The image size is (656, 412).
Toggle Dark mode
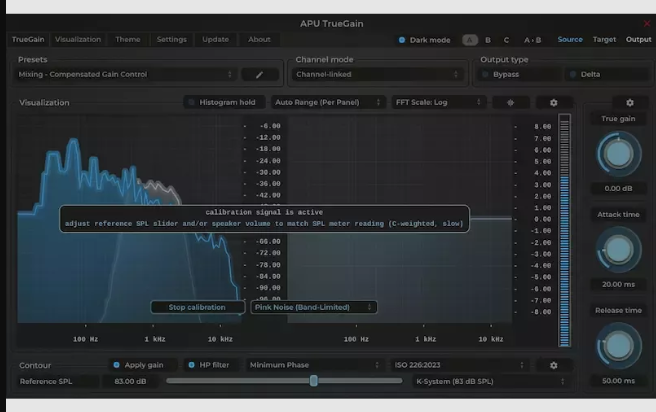tap(424, 40)
